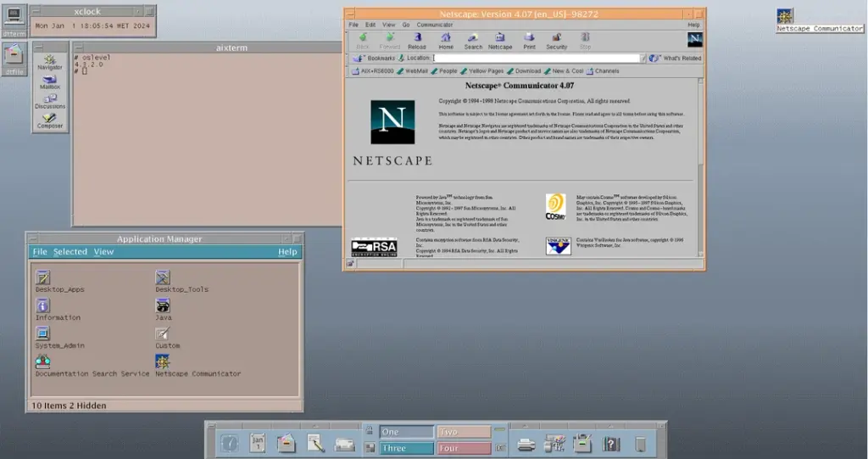This screenshot has width=868, height=459.
Task: Click the printer icon on the front panel
Action: [526, 442]
